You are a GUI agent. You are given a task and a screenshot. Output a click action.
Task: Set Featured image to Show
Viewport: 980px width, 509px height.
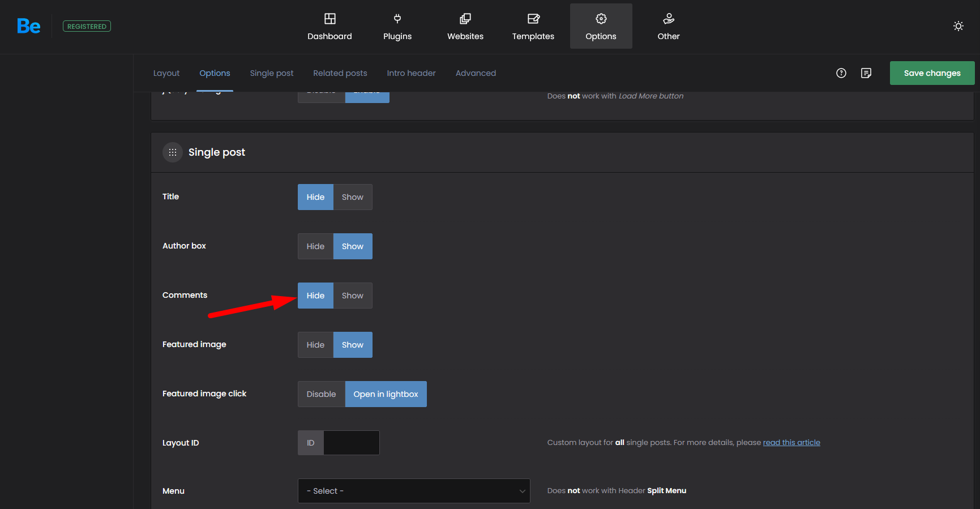pos(353,345)
